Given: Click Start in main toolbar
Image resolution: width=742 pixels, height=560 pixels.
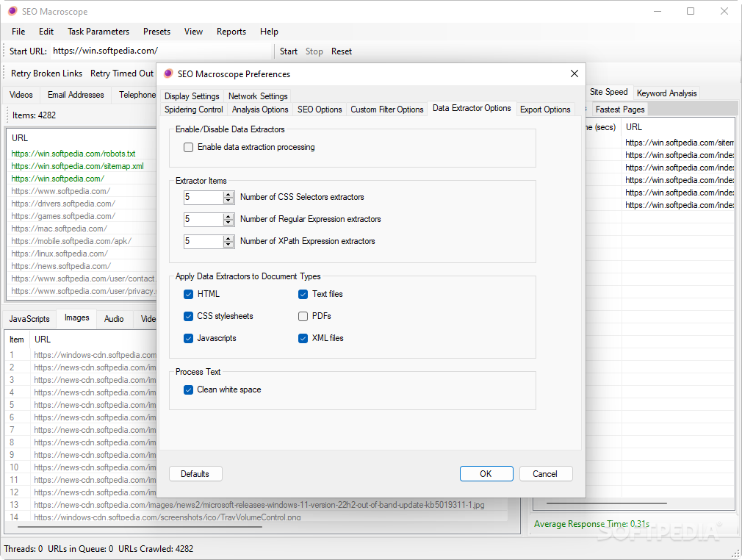Looking at the screenshot, I should pyautogui.click(x=288, y=51).
